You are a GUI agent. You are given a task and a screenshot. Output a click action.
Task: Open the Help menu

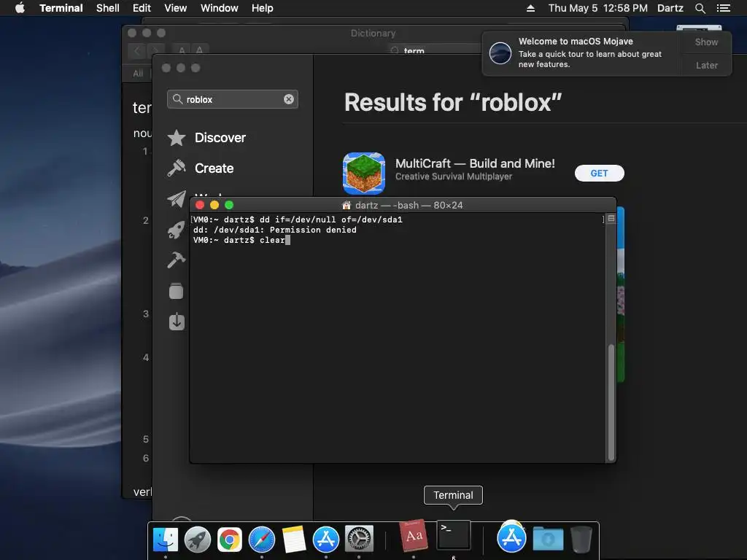coord(263,8)
